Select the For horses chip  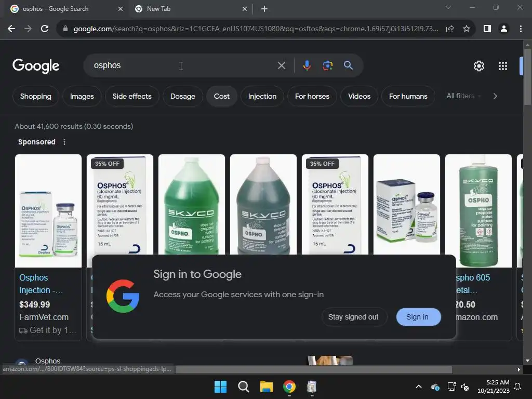pos(312,96)
